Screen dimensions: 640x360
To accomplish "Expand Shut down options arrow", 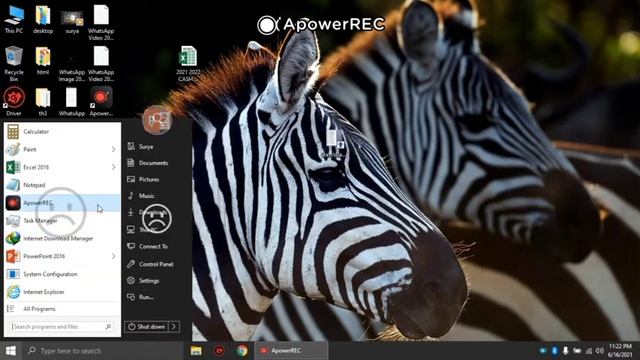I will click(174, 327).
